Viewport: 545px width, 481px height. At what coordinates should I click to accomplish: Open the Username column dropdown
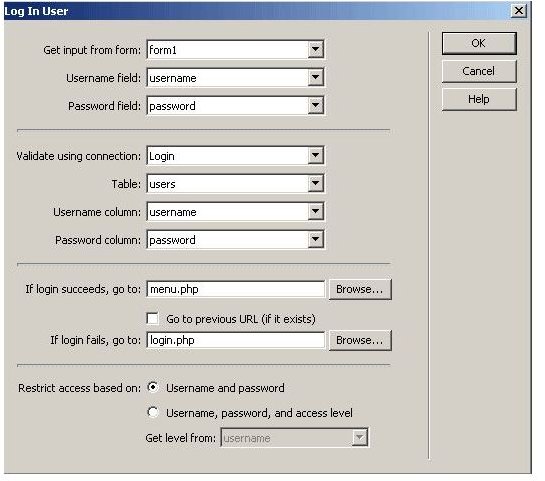pyautogui.click(x=236, y=212)
